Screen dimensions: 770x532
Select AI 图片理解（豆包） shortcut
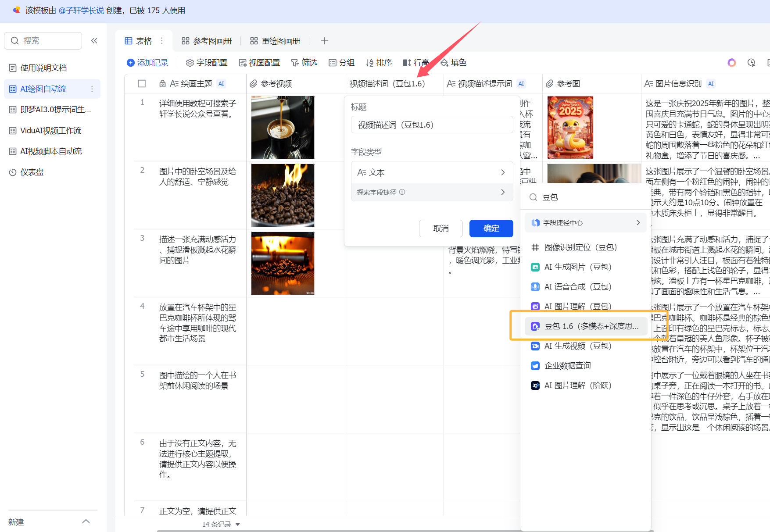[x=586, y=307]
